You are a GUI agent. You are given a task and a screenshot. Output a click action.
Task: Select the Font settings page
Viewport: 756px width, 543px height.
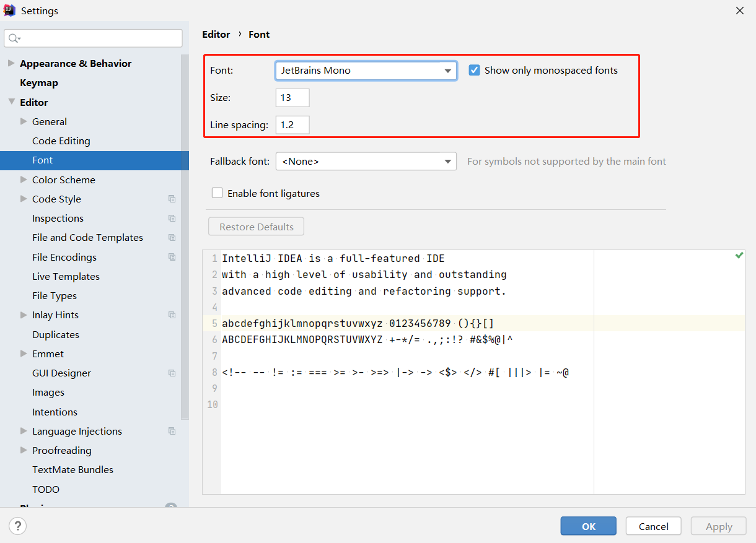(94, 160)
